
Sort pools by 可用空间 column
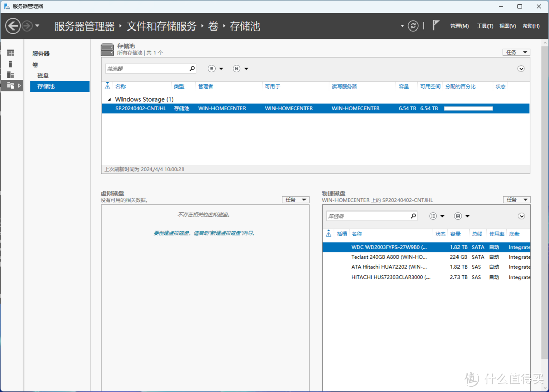point(431,86)
